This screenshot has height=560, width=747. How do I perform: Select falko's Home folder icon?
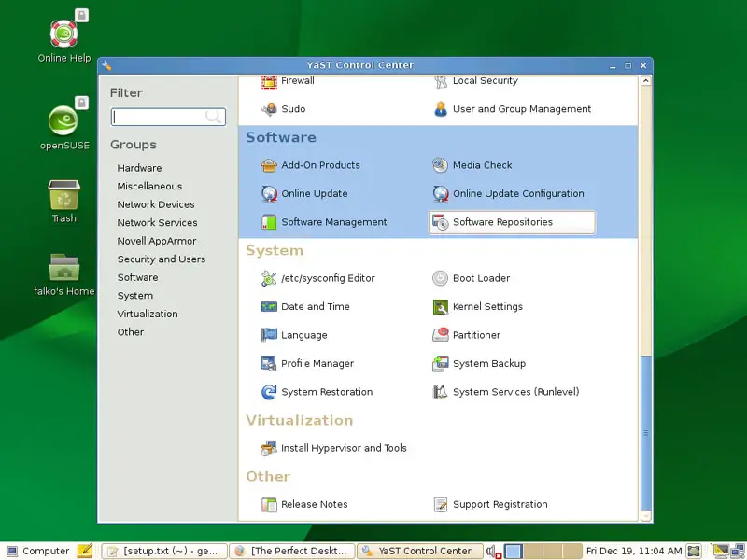[63, 268]
